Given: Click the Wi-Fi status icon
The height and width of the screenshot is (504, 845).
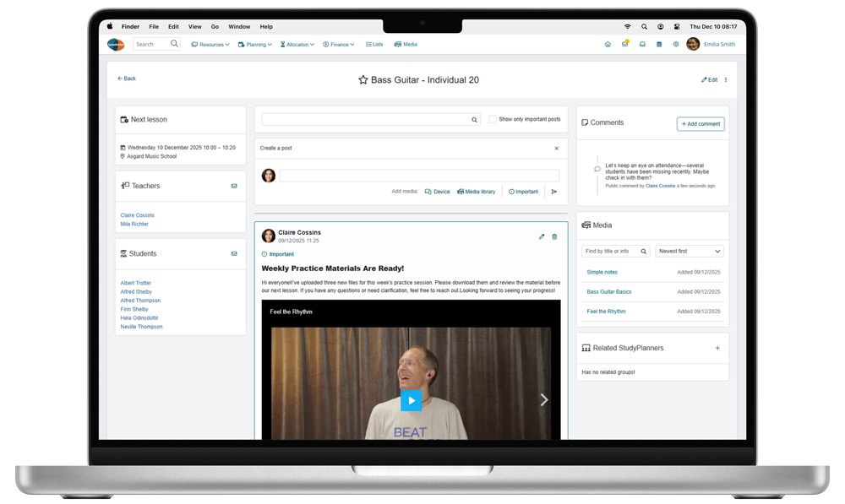Looking at the screenshot, I should [627, 26].
